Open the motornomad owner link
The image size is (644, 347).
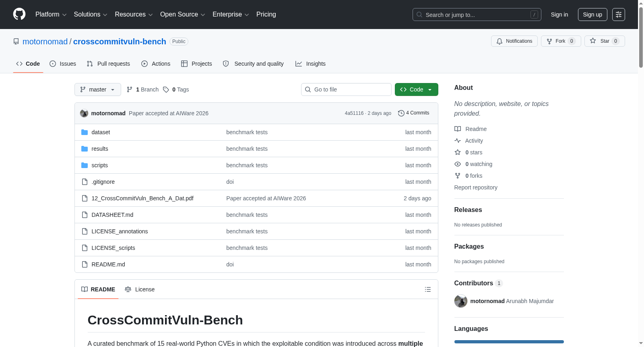(45, 42)
